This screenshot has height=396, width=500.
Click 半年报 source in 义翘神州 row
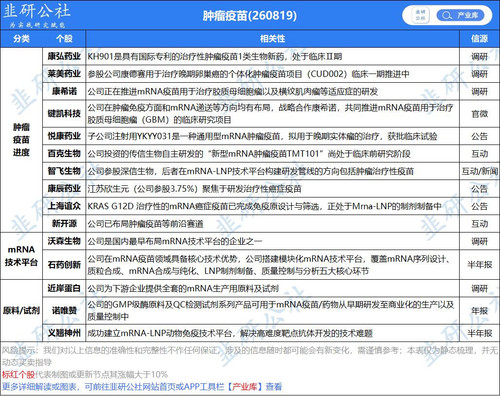(x=479, y=333)
